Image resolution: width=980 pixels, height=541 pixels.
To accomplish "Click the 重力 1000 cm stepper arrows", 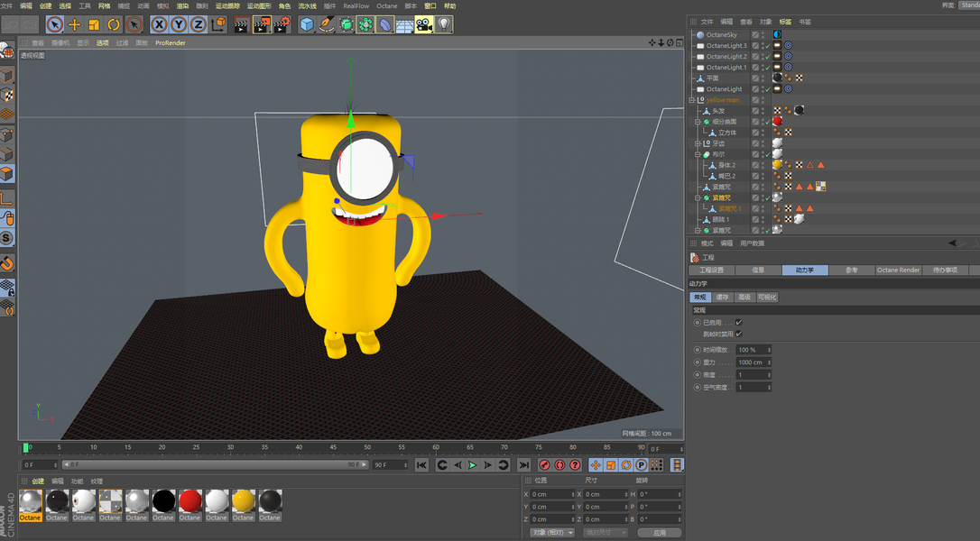I will coord(769,362).
